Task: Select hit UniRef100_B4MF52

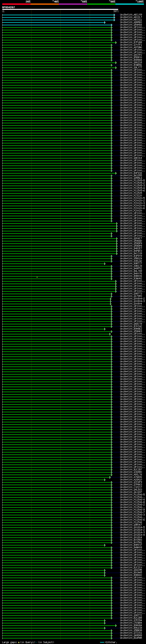Action: pyautogui.click(x=131, y=268)
